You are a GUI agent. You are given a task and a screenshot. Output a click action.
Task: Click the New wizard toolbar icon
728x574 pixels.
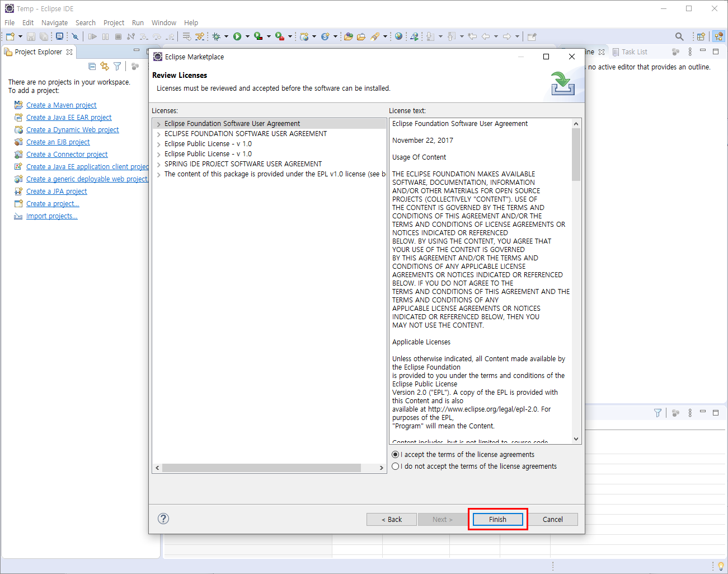click(x=10, y=36)
